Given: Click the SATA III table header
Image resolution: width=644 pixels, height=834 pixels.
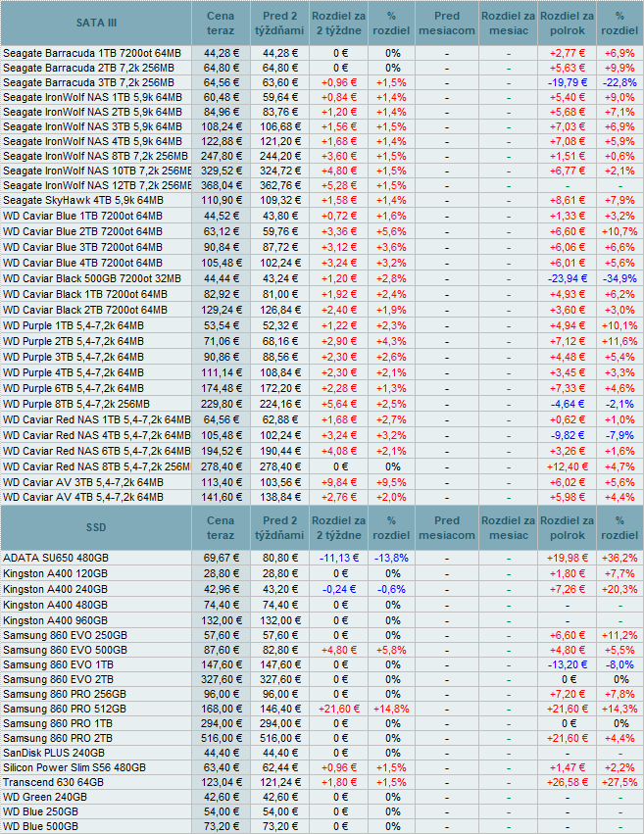Looking at the screenshot, I should coord(96,23).
